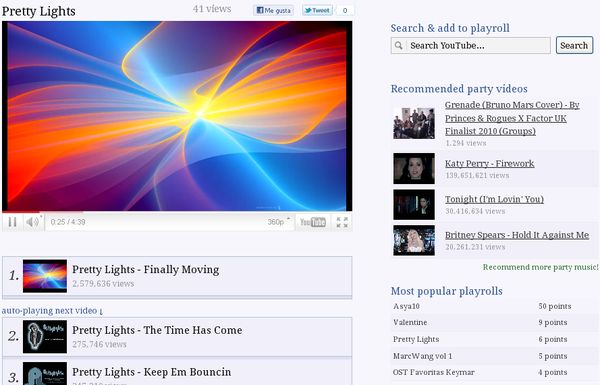The height and width of the screenshot is (385, 600).
Task: Open the Valentine playroll
Action: tap(410, 322)
